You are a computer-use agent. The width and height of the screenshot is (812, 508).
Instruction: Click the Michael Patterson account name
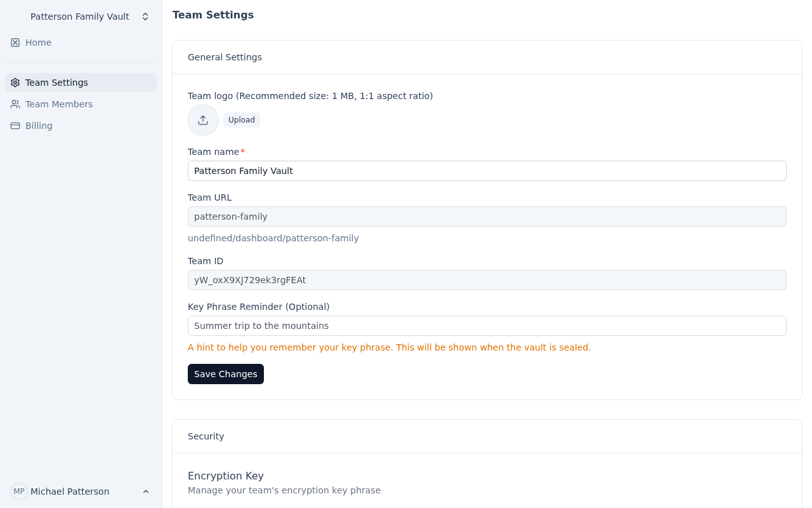pos(70,491)
